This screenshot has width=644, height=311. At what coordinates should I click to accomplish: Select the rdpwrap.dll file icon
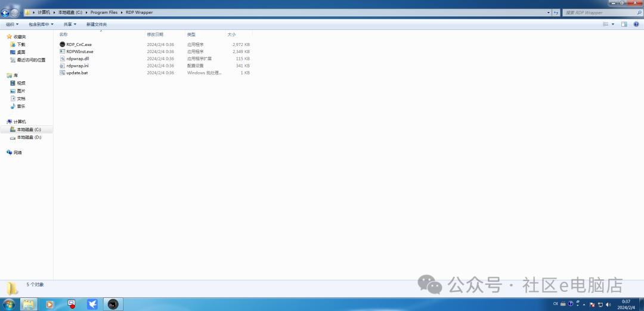coord(63,58)
